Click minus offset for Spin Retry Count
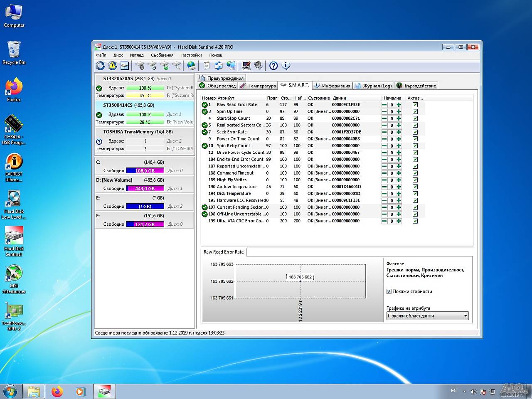 coord(384,146)
